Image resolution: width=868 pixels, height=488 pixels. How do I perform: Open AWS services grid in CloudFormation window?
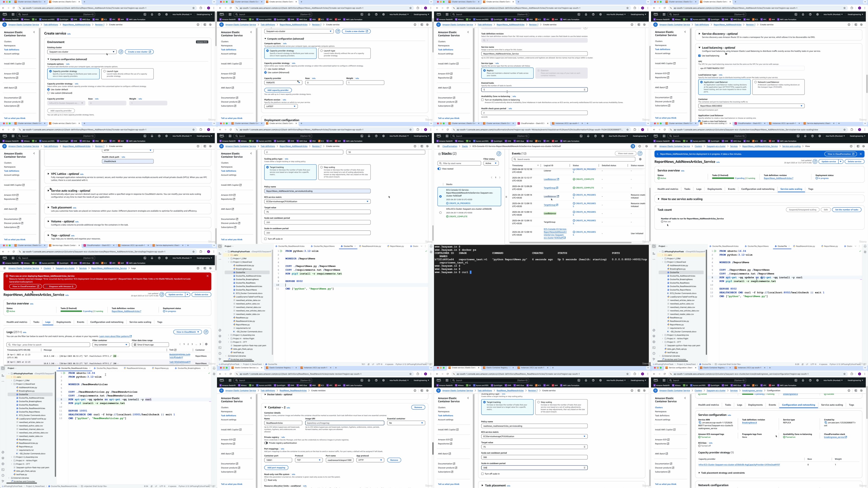tap(447, 136)
